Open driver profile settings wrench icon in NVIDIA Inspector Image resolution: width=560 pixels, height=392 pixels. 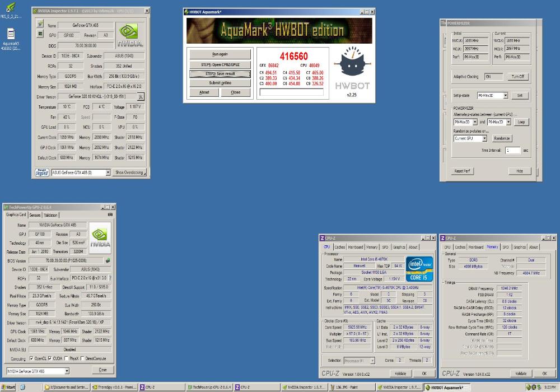[141, 96]
